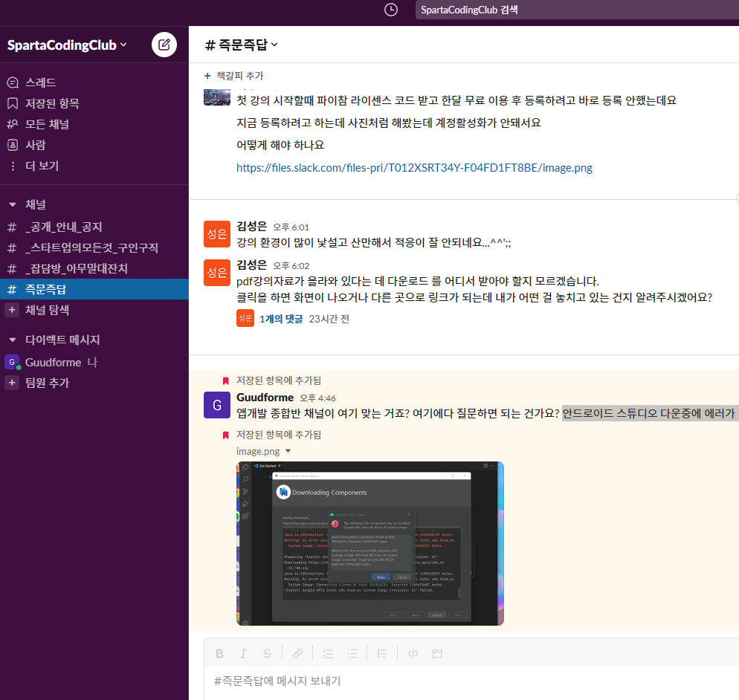Viewport: 739px width, 700px height.
Task: Toggle bold formatting
Action: 219,653
